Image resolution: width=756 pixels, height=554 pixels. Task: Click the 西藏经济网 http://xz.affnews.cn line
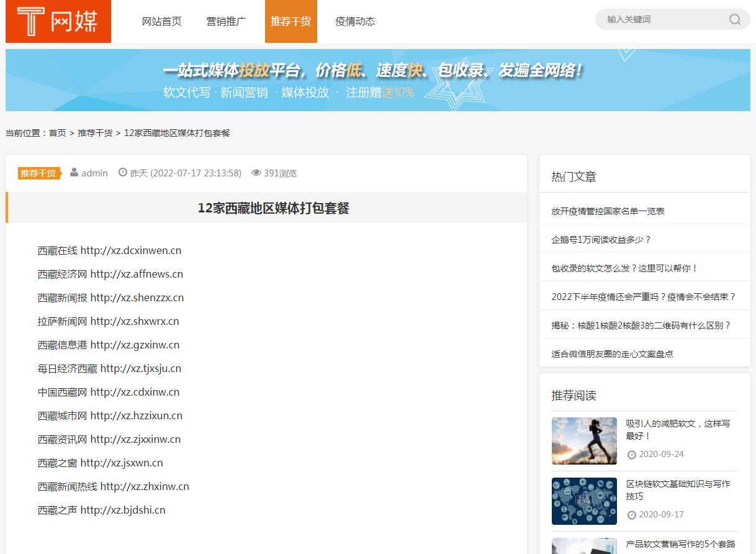(x=110, y=275)
